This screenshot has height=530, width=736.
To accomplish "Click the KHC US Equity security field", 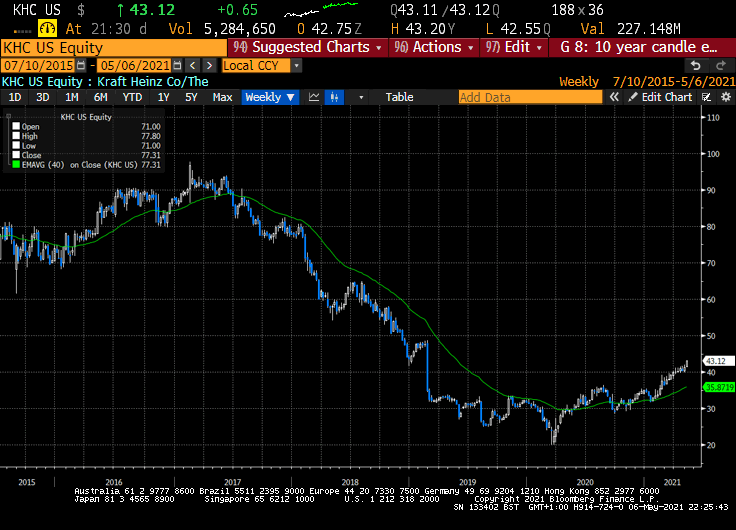I will coord(114,48).
